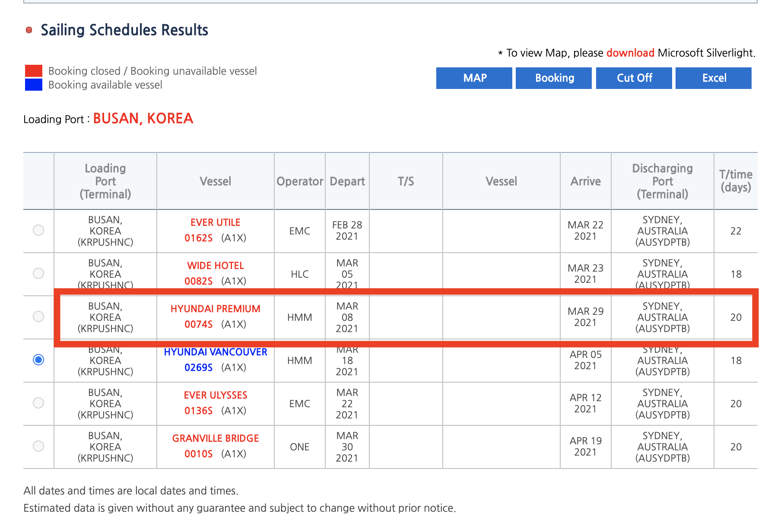Image resolution: width=768 pixels, height=532 pixels.
Task: Open the EVER UTILE vessel link
Action: [216, 222]
